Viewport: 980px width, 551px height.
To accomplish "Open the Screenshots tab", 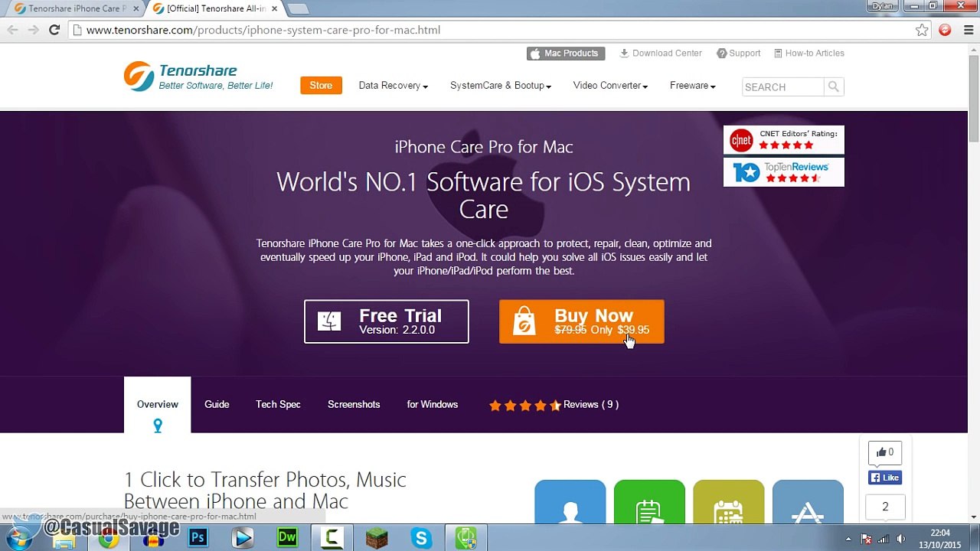I will click(x=354, y=404).
